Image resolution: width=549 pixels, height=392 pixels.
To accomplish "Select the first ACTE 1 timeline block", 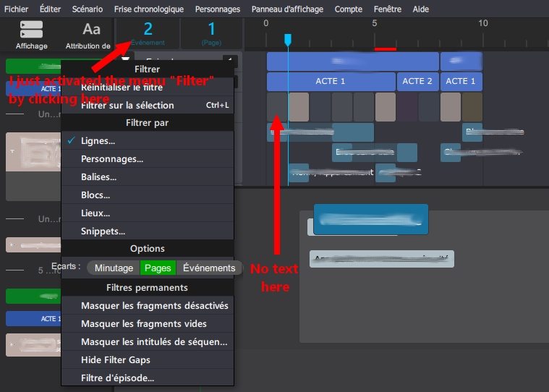I will [x=331, y=81].
